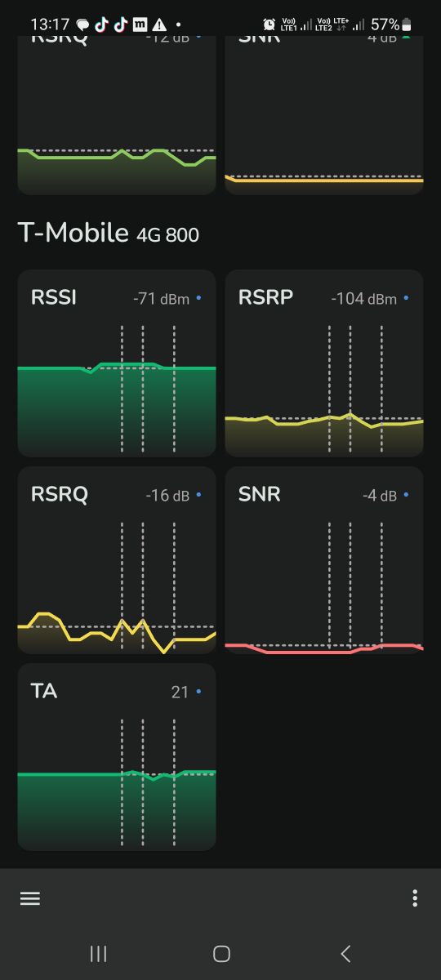441x980 pixels.
Task: Tap the -71 dBm RSSI reading
Action: coord(161,299)
